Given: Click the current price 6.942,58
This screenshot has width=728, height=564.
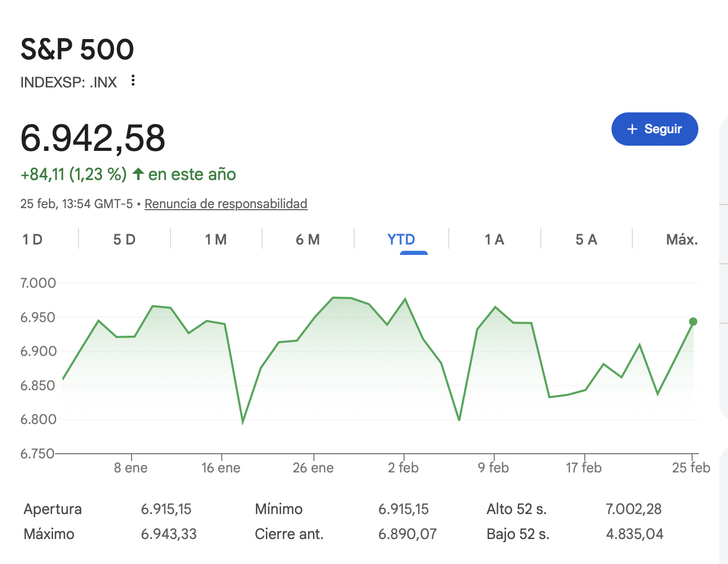Looking at the screenshot, I should click(93, 138).
